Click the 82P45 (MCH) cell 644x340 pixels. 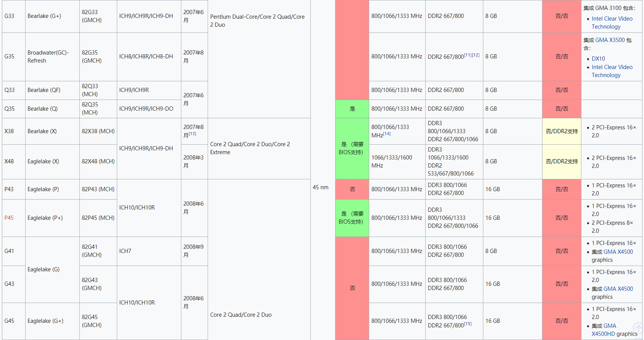pyautogui.click(x=98, y=218)
